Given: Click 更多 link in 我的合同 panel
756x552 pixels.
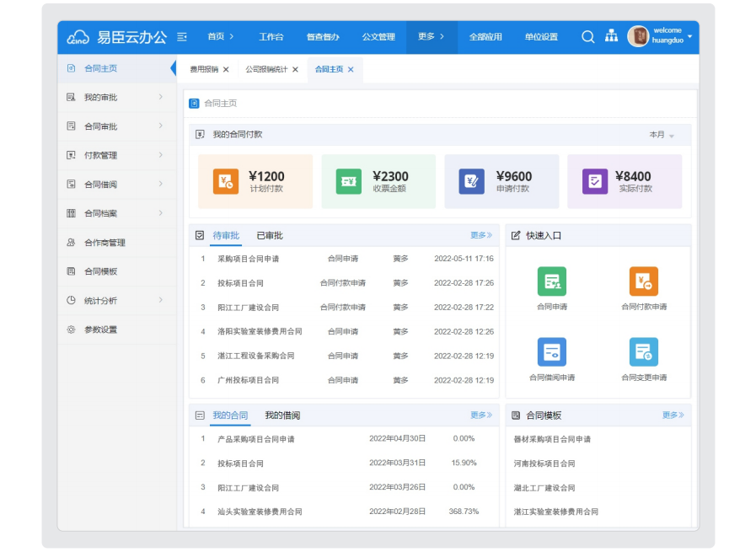Looking at the screenshot, I should point(481,415).
